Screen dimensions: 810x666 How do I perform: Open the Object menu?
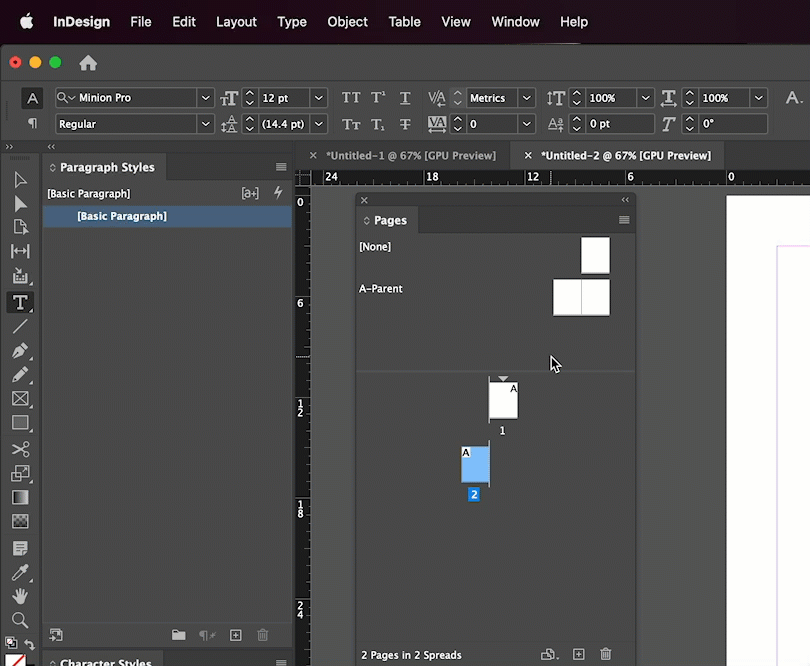pyautogui.click(x=347, y=22)
